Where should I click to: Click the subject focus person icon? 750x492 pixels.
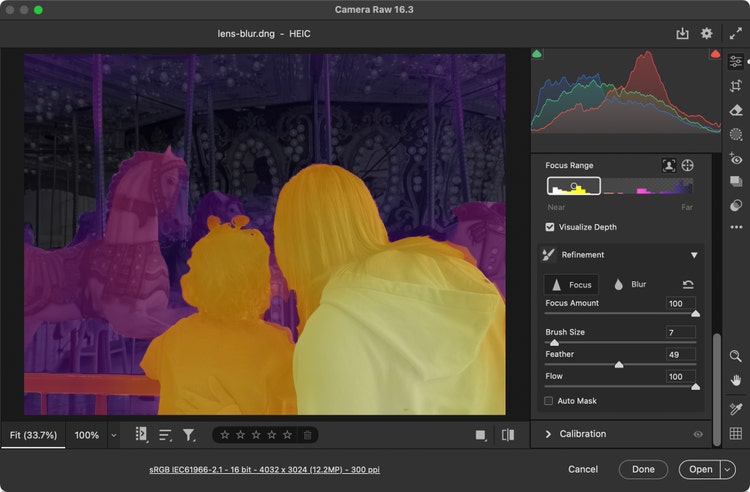pyautogui.click(x=668, y=165)
